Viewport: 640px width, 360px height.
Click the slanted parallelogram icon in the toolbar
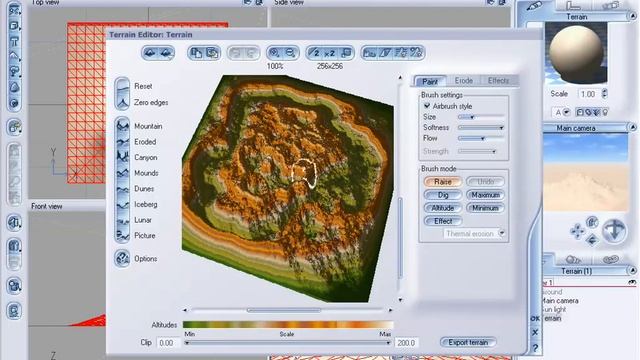click(385, 53)
